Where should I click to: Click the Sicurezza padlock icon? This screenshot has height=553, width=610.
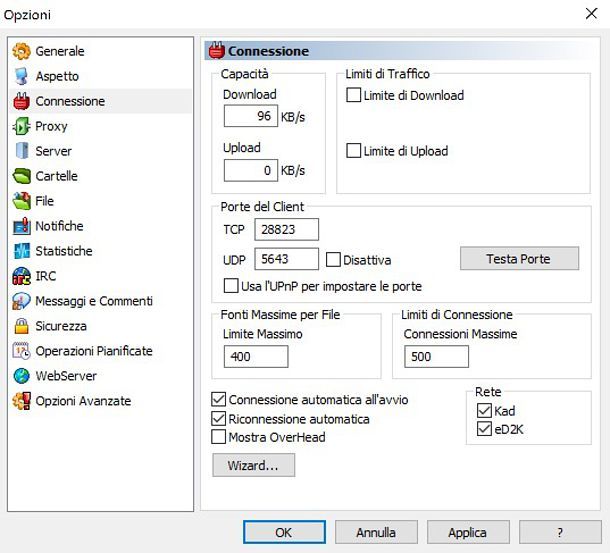(21, 326)
